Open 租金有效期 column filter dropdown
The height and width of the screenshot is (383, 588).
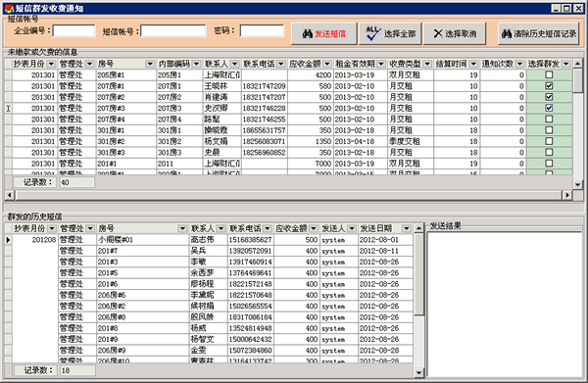coord(381,64)
